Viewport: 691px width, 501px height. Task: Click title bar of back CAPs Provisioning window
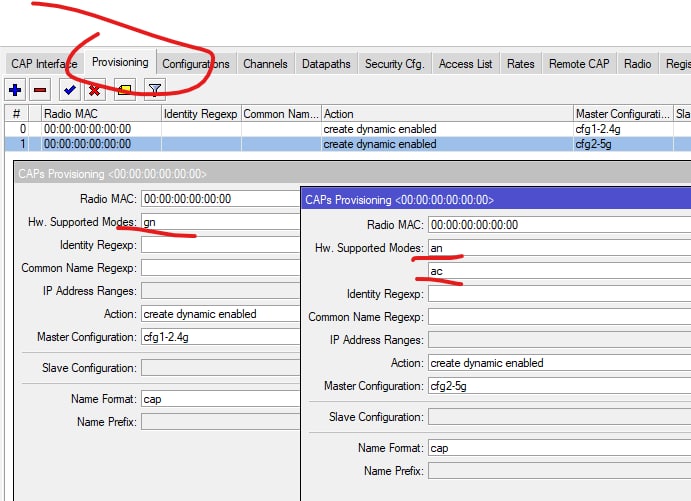click(353, 174)
